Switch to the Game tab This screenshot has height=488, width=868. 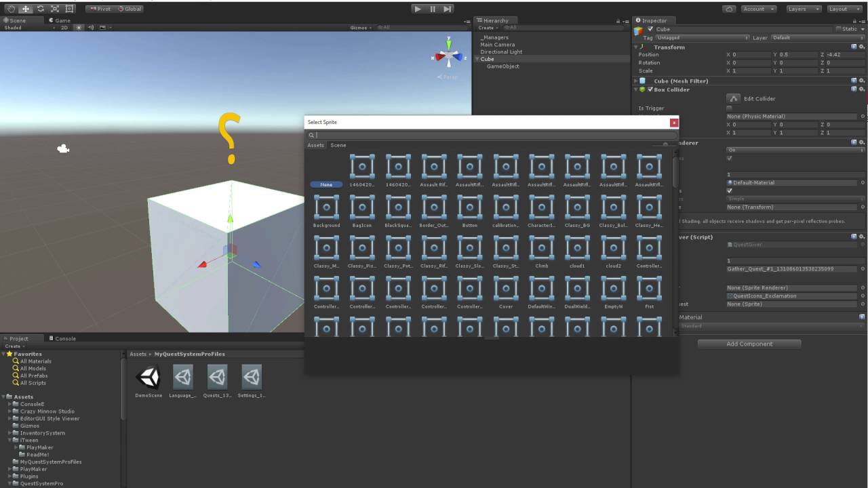(59, 20)
